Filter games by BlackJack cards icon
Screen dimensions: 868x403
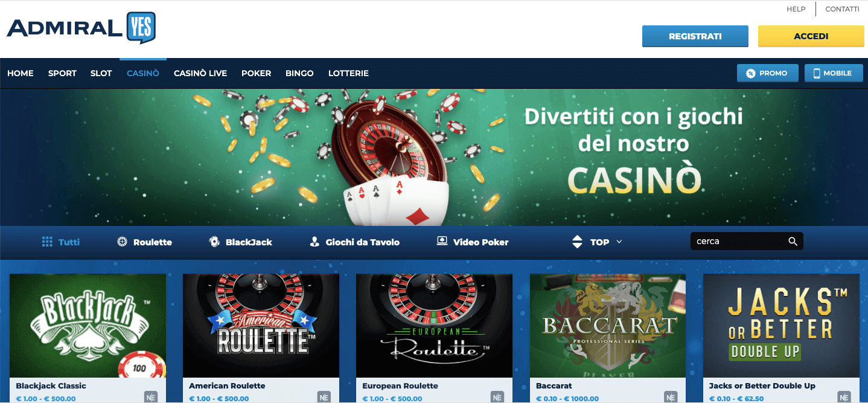point(214,242)
